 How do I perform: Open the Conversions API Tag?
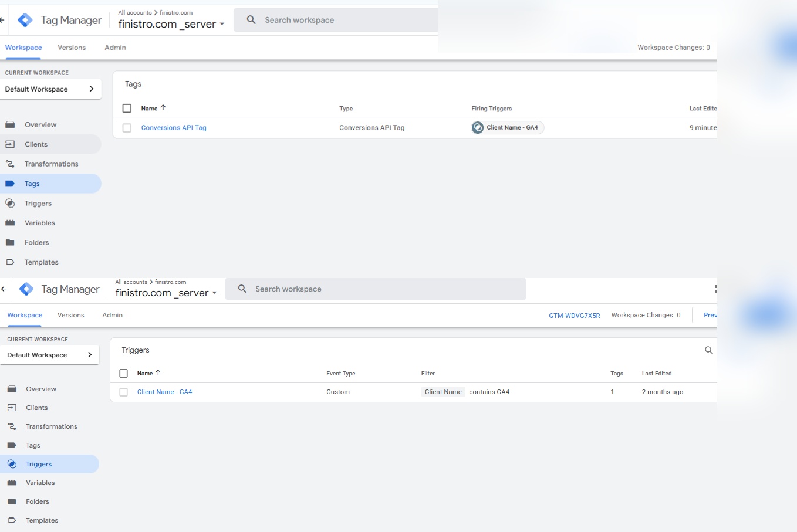[x=174, y=127]
